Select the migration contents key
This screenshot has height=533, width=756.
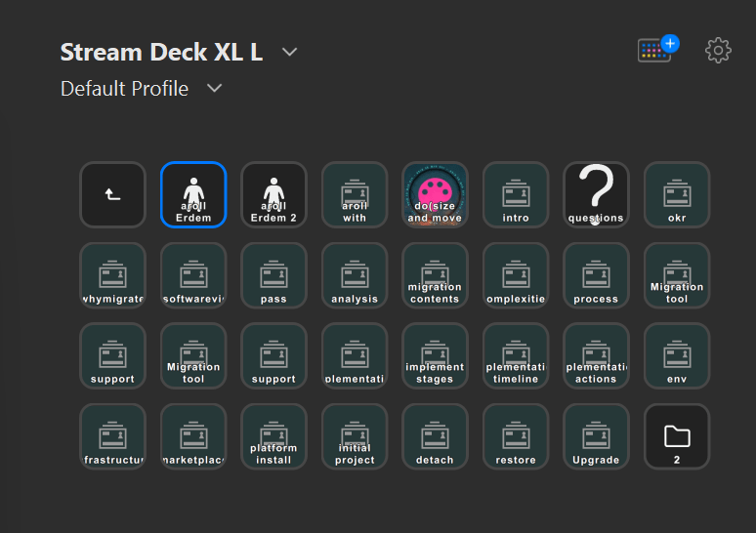pyautogui.click(x=435, y=275)
